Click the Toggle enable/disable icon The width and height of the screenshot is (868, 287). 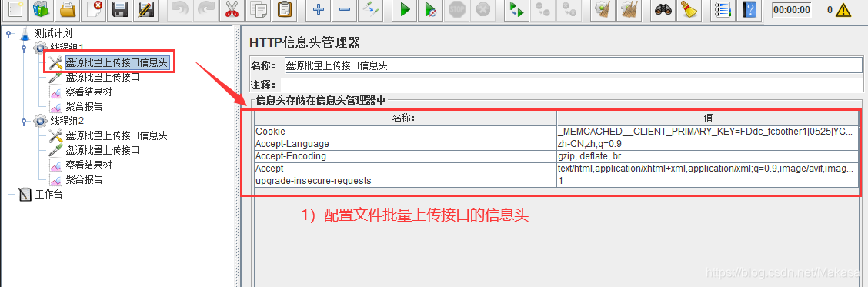(370, 9)
